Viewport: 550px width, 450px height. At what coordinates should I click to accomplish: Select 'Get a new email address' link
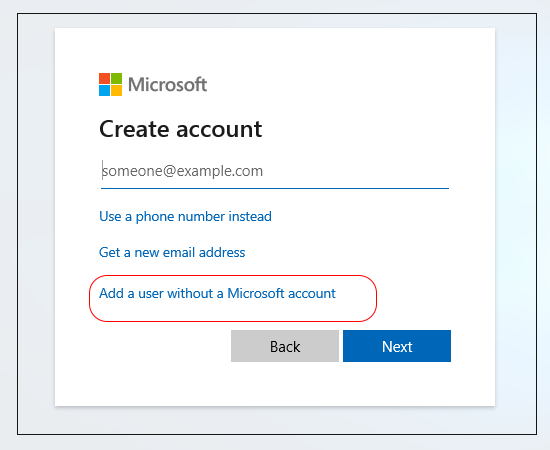(172, 252)
